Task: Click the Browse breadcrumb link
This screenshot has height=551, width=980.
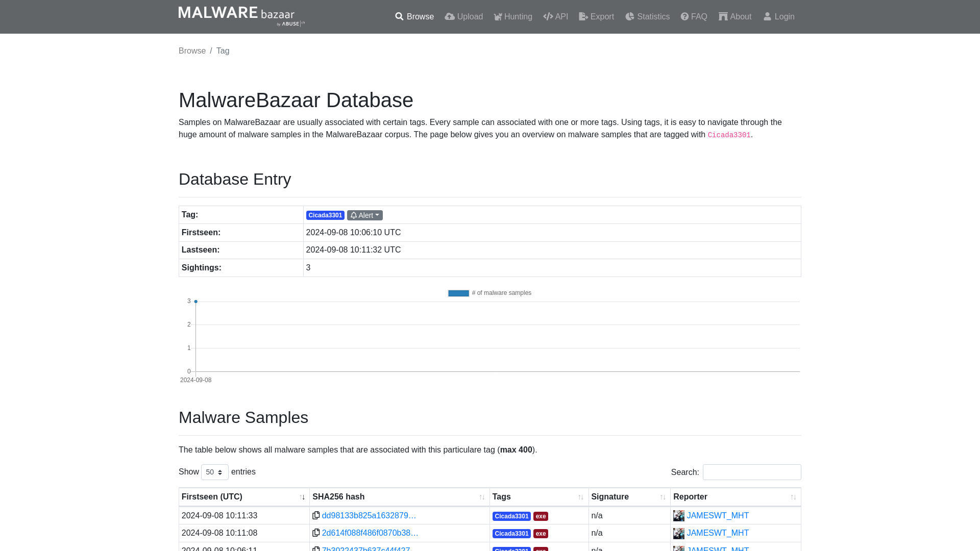Action: tap(192, 51)
